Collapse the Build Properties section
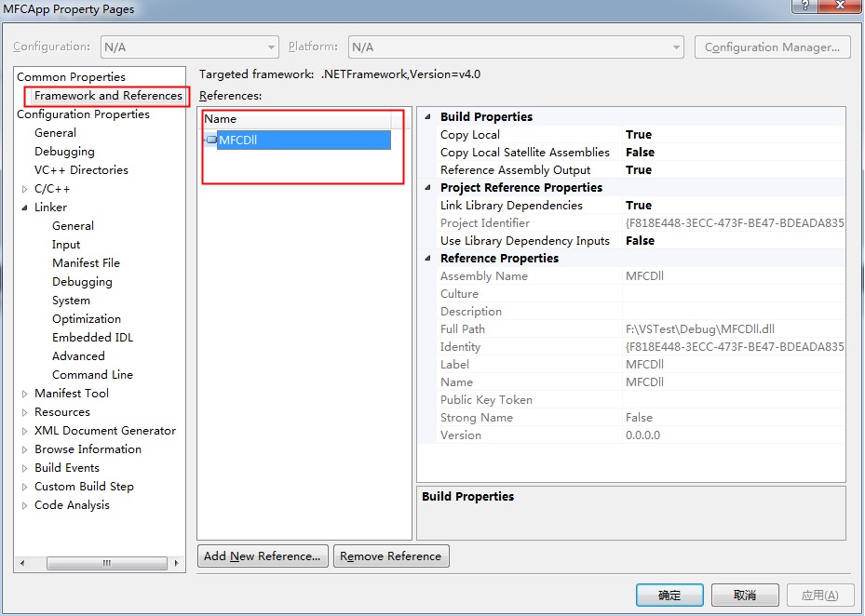The width and height of the screenshot is (865, 616). pos(427,116)
